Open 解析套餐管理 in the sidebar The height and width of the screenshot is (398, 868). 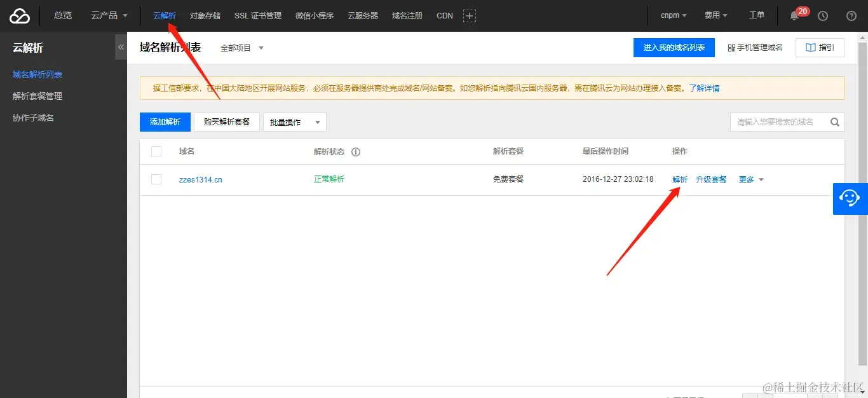click(37, 96)
